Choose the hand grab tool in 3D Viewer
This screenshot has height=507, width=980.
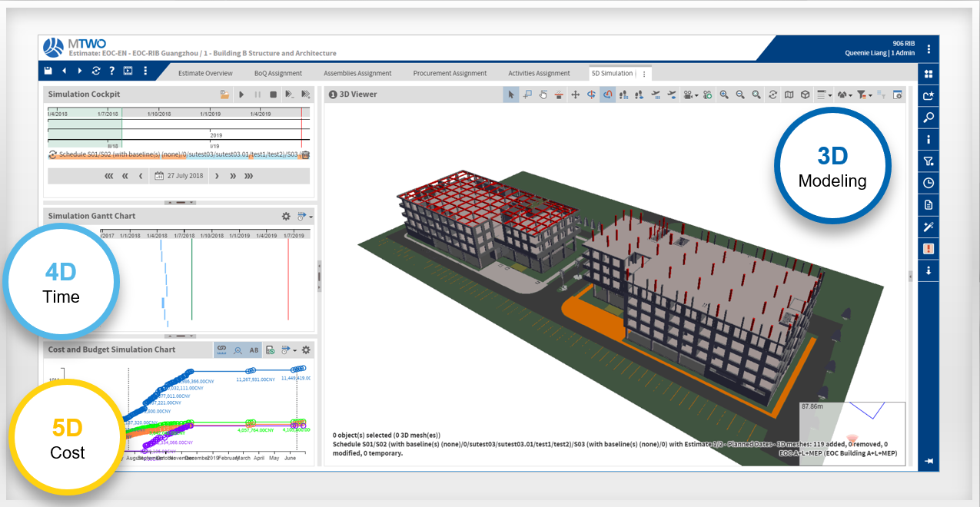pyautogui.click(x=543, y=94)
